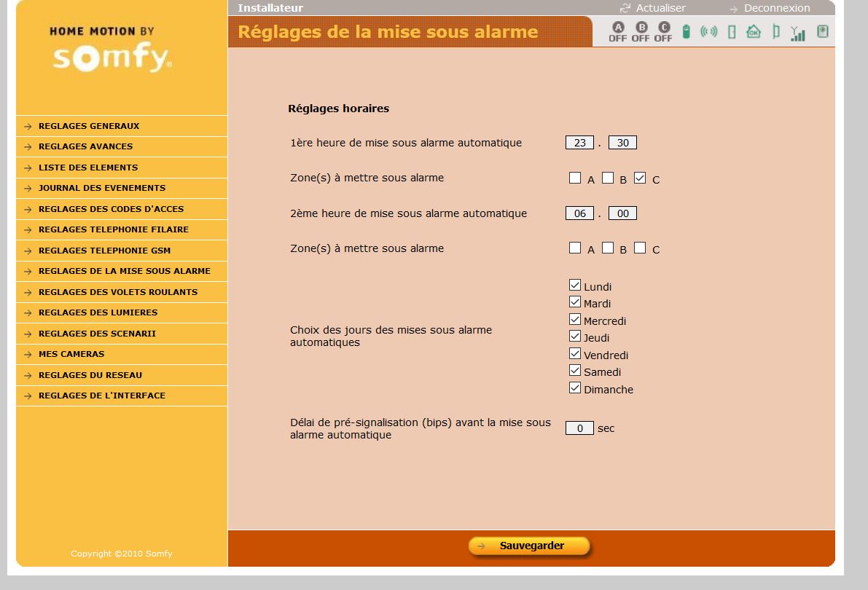
Task: Click the zone B OFF status icon
Action: coord(641,32)
